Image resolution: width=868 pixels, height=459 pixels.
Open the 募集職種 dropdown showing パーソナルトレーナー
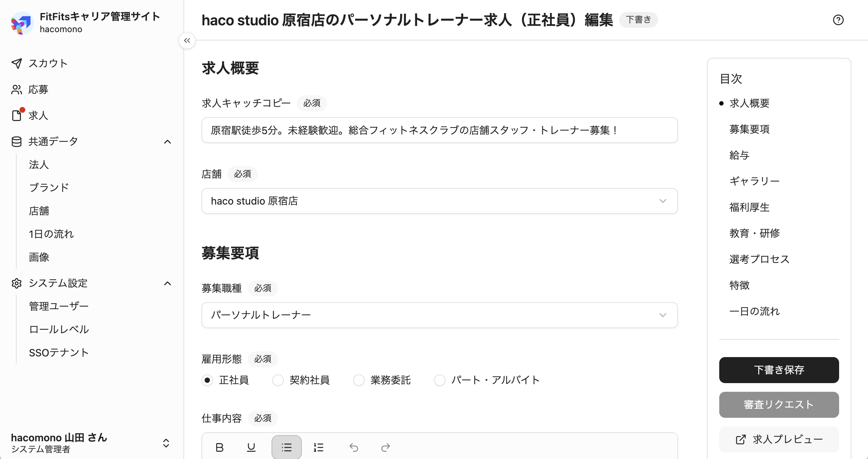[439, 315]
